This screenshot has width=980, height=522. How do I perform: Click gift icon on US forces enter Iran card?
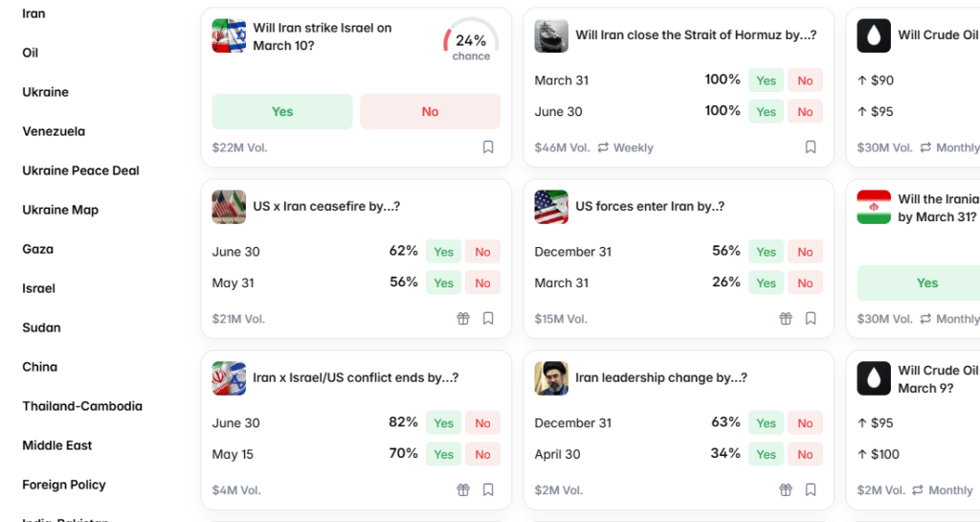click(x=786, y=319)
